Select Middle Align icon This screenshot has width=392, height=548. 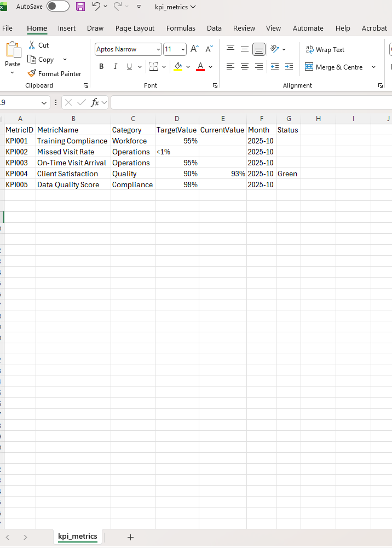[245, 49]
